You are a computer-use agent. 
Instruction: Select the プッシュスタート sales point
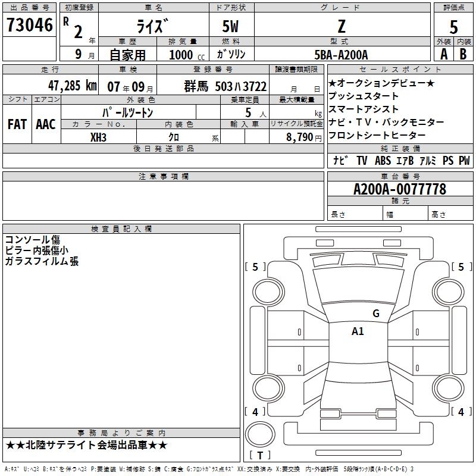point(364,96)
